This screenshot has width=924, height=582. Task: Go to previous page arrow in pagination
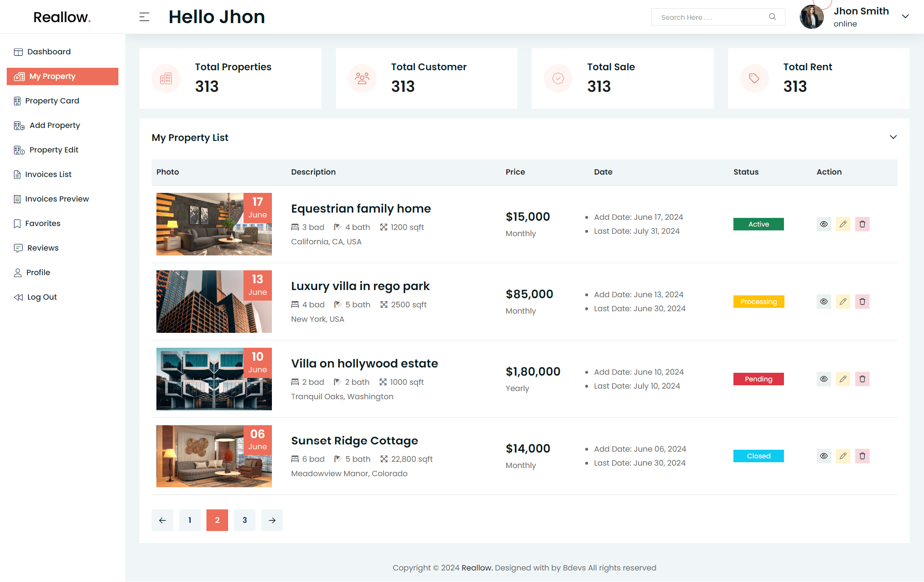[x=162, y=520]
